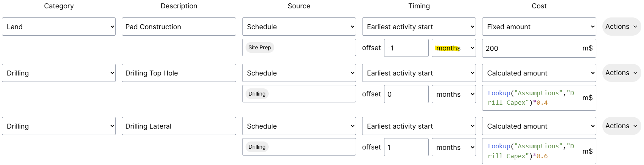Screen dimensions: 644x165
Task: Click the 200 cost amount field
Action: pos(532,48)
